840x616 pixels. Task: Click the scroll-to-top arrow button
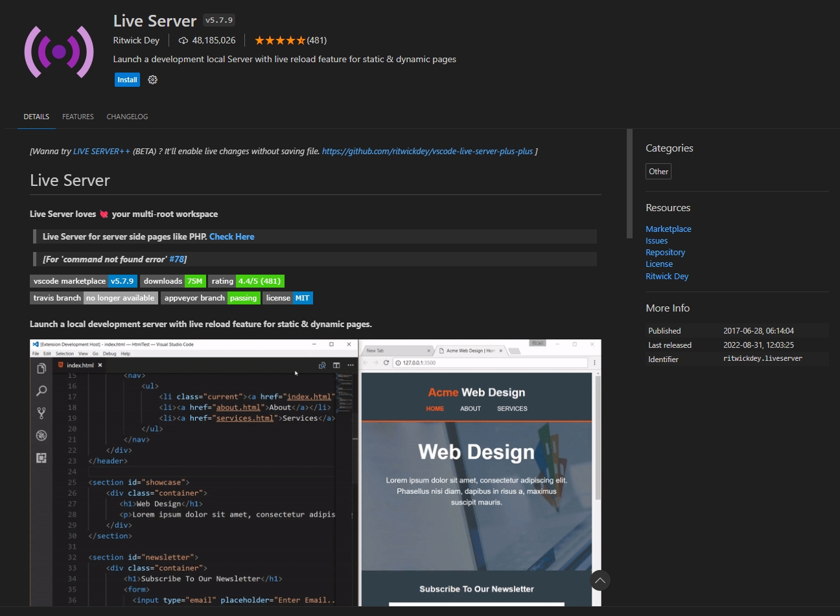(x=600, y=580)
